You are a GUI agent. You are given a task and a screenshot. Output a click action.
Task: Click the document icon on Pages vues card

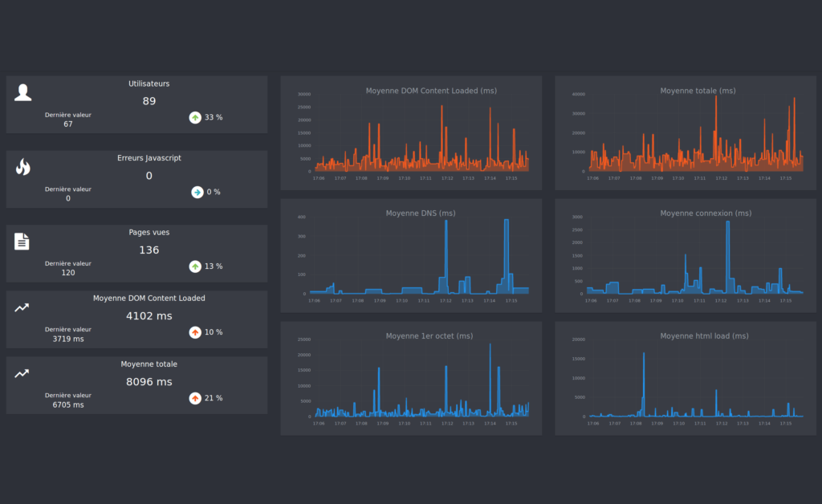tap(22, 241)
